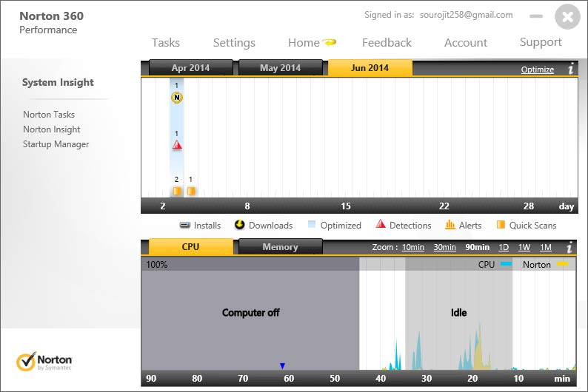Click the Computer off region of the graph

pyautogui.click(x=250, y=313)
